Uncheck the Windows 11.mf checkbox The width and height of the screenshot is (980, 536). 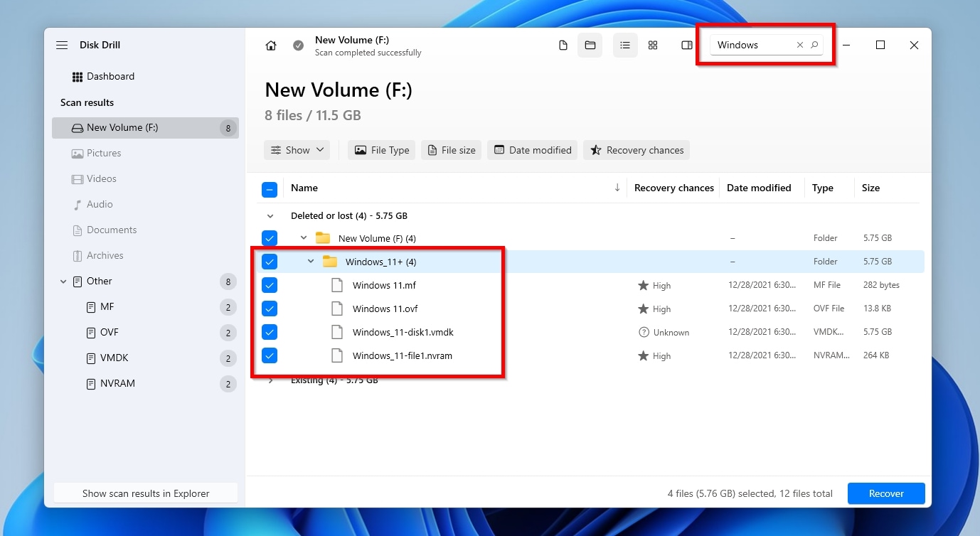270,285
